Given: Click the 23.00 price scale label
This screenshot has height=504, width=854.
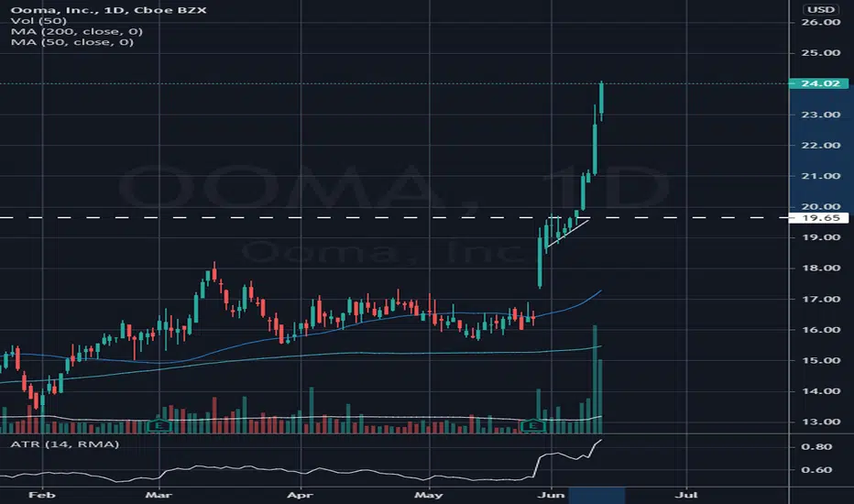Looking at the screenshot, I should click(820, 115).
